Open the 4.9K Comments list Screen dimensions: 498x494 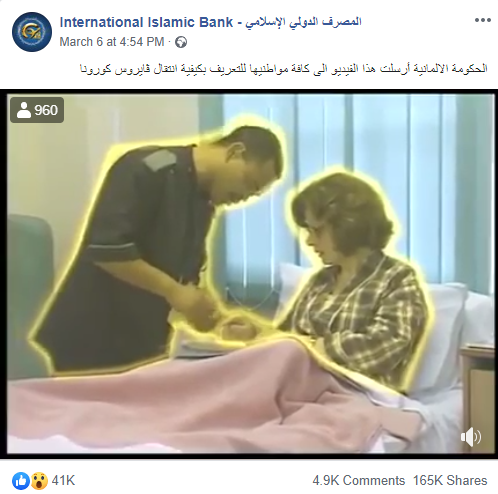coord(359,481)
